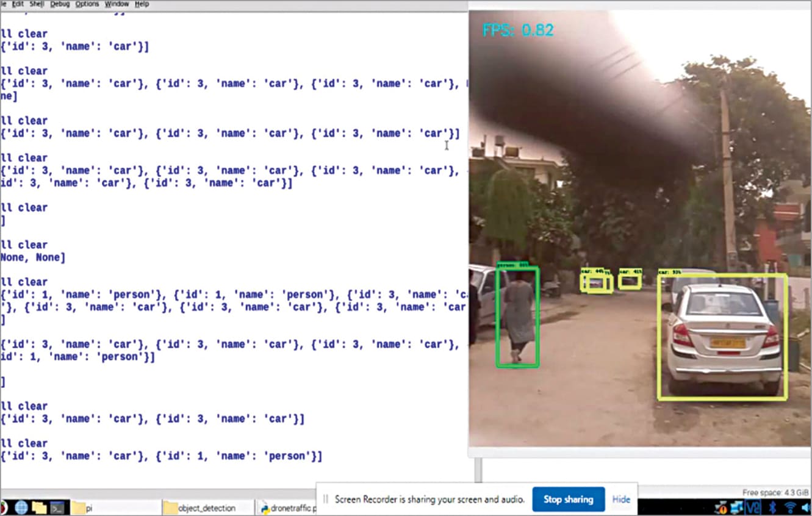Viewport: 812px width, 516px height.
Task: Click the 'All clear' text in the shell output
Action: [x=24, y=33]
